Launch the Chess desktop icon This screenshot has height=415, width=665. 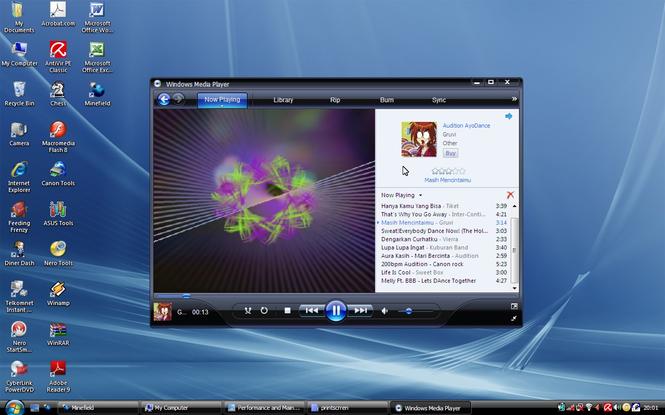(58, 94)
